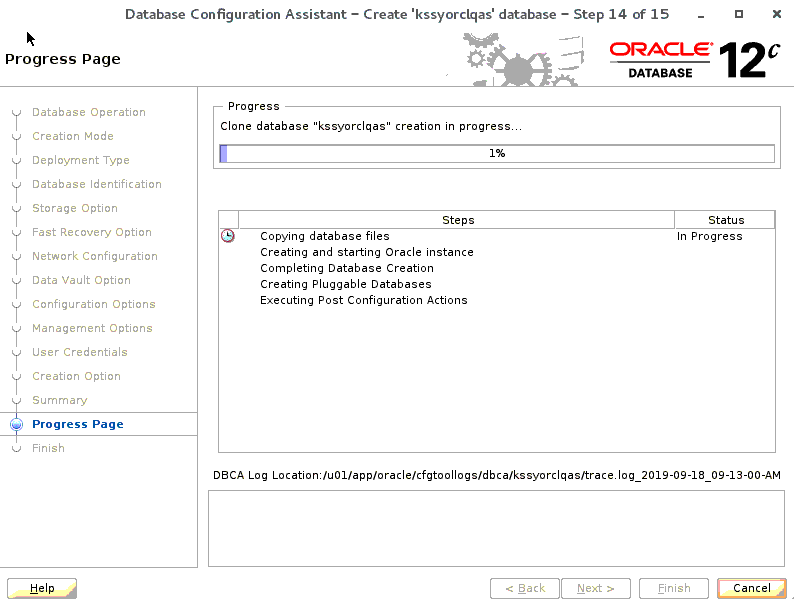The image size is (794, 599).
Task: Select the Status column header
Action: pyautogui.click(x=725, y=220)
